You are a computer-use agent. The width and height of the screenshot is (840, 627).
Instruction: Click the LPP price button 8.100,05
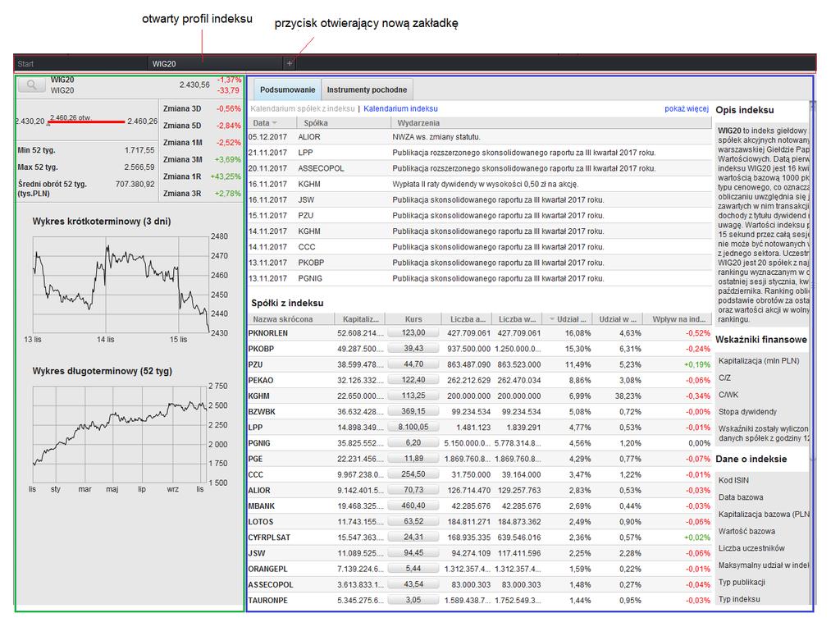tap(413, 427)
